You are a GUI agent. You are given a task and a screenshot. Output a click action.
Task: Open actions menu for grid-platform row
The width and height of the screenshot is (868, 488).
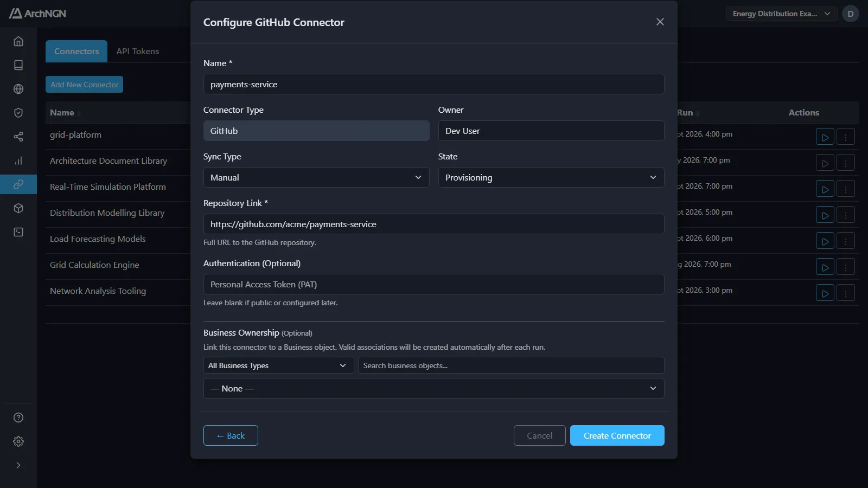846,137
